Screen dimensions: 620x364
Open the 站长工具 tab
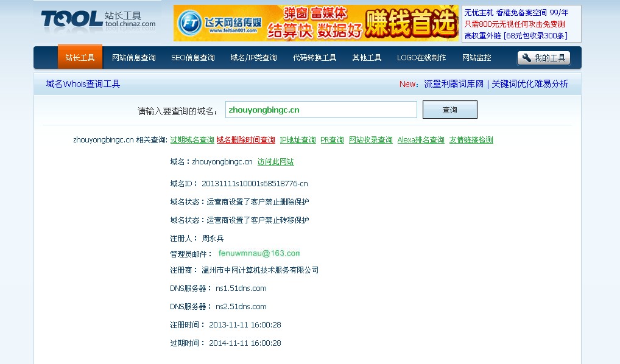click(x=80, y=58)
